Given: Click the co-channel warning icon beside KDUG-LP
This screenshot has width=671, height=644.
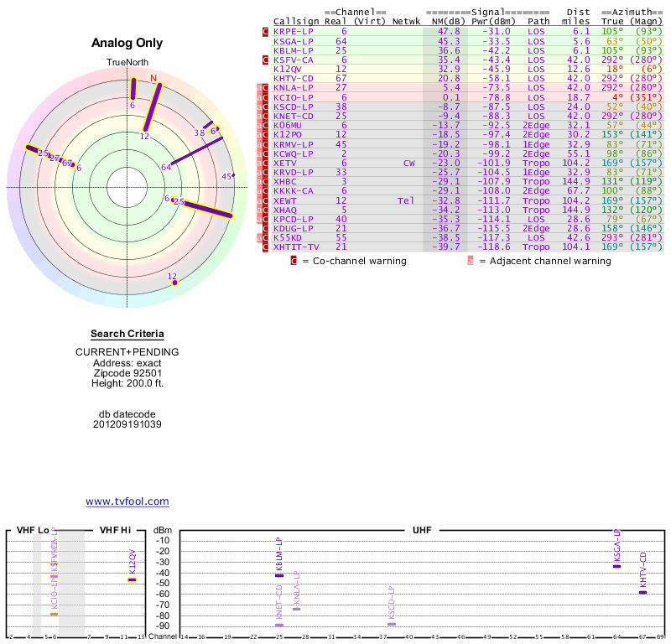Looking at the screenshot, I should point(265,228).
